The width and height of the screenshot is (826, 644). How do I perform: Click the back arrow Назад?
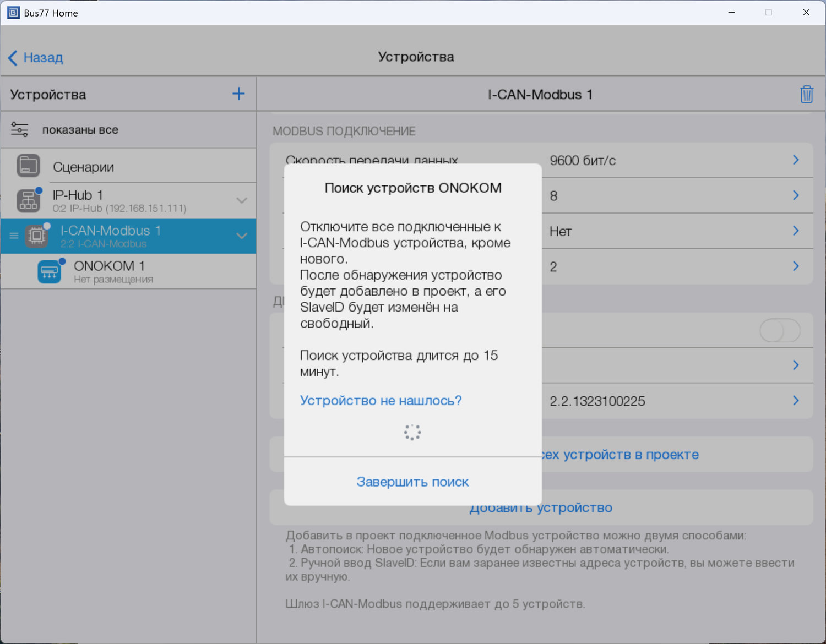point(36,58)
